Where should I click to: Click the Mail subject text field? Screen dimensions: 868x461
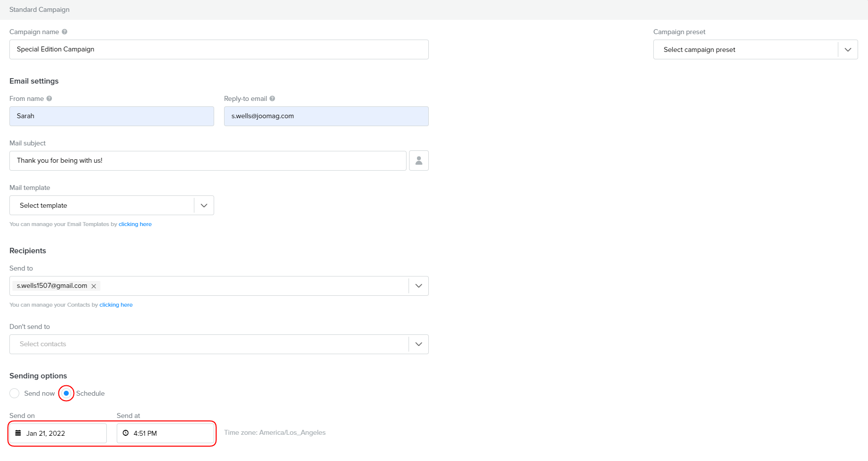pos(208,161)
